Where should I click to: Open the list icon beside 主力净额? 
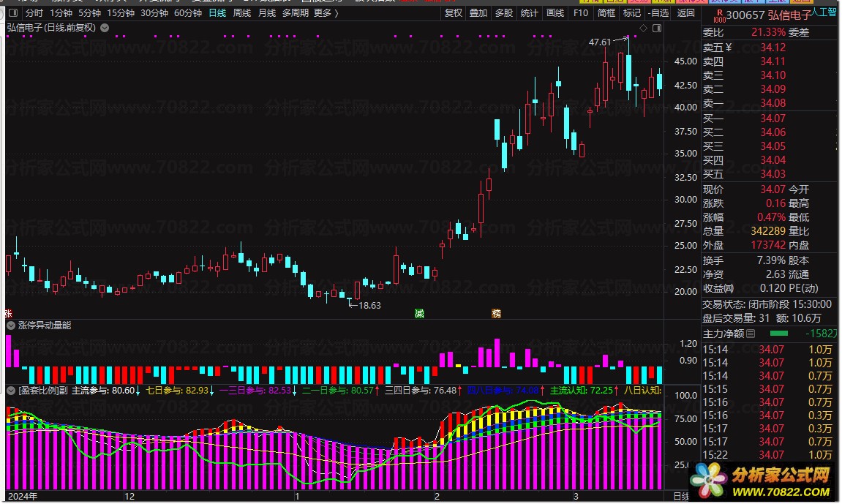(x=751, y=334)
